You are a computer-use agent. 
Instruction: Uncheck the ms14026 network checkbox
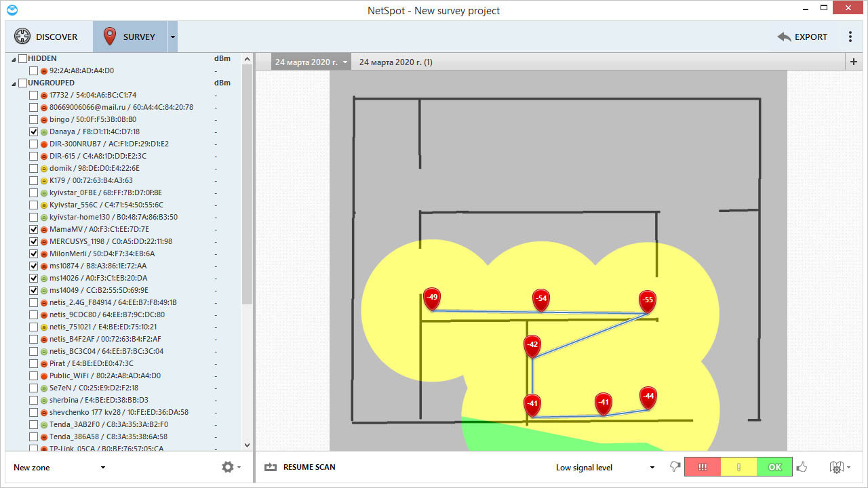[34, 278]
